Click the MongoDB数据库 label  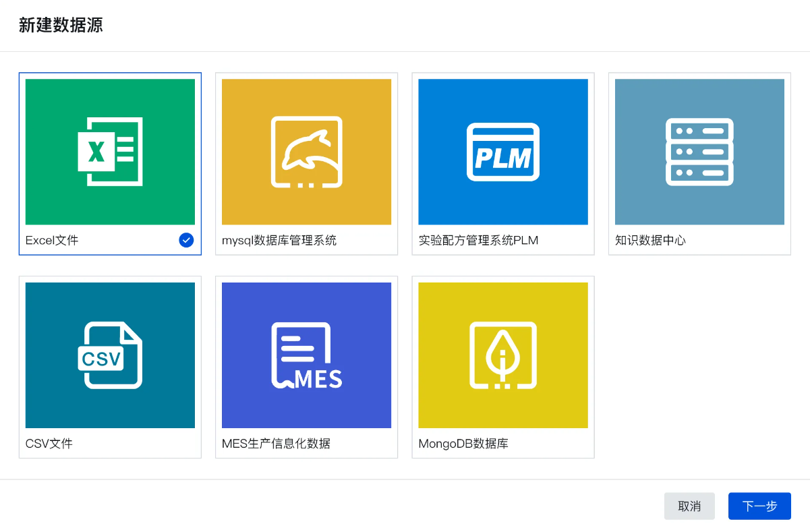(x=463, y=444)
